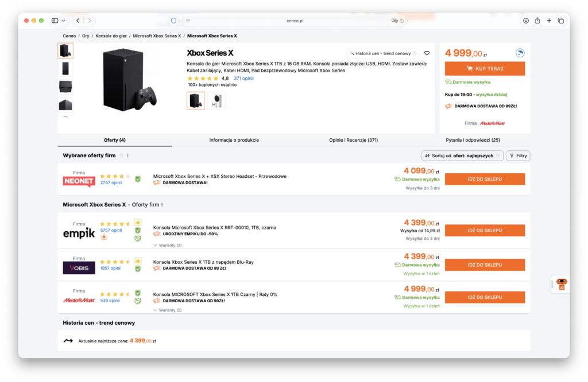Viewport: 588px width, 382px height.
Task: Open three-dot menu beside Oferty firm heading
Action: click(x=162, y=205)
